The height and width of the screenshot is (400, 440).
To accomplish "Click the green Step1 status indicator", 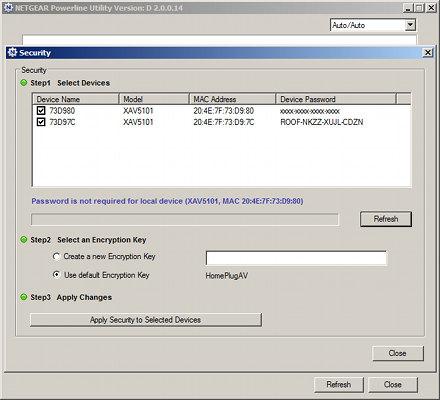I will pyautogui.click(x=24, y=83).
